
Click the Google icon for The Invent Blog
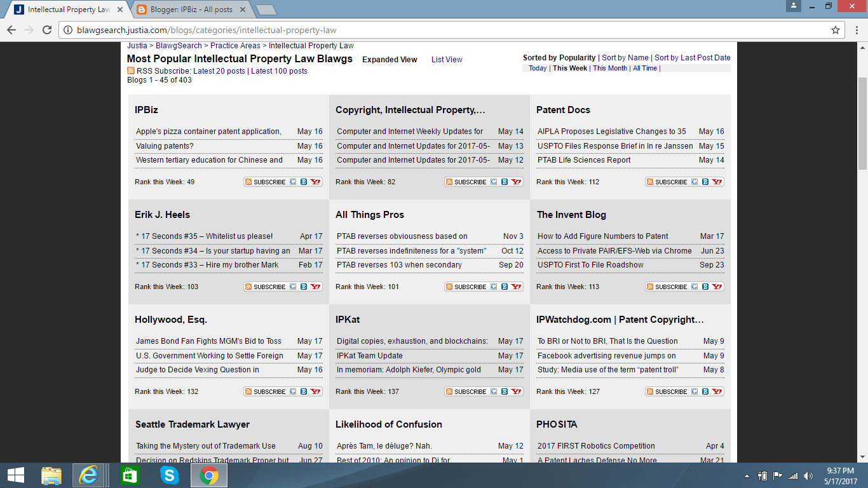(x=695, y=287)
